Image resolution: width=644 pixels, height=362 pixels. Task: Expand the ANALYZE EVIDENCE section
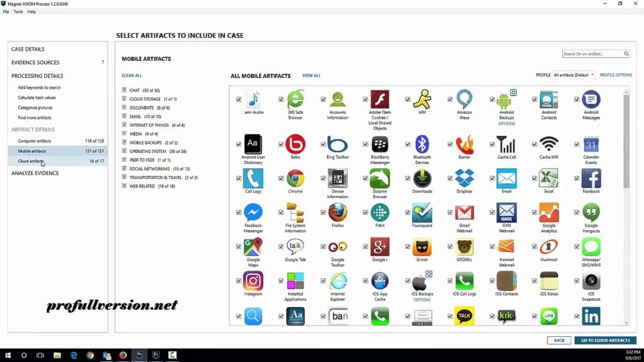pos(35,173)
